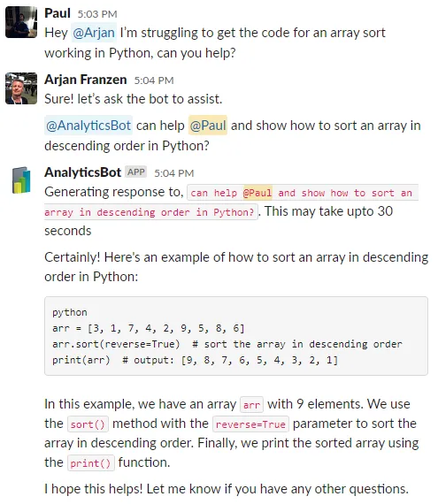Click the highlighted @Paul mention in Arjan's message

click(x=208, y=126)
